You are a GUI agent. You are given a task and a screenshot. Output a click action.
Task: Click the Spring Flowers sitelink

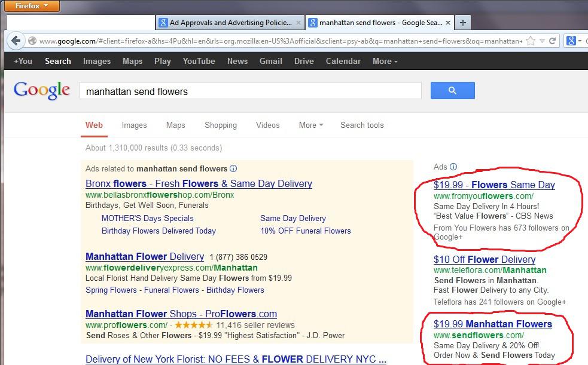point(111,290)
